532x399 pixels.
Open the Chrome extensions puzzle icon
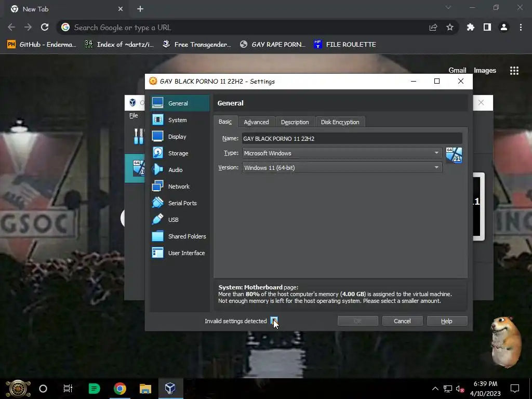coord(471,27)
